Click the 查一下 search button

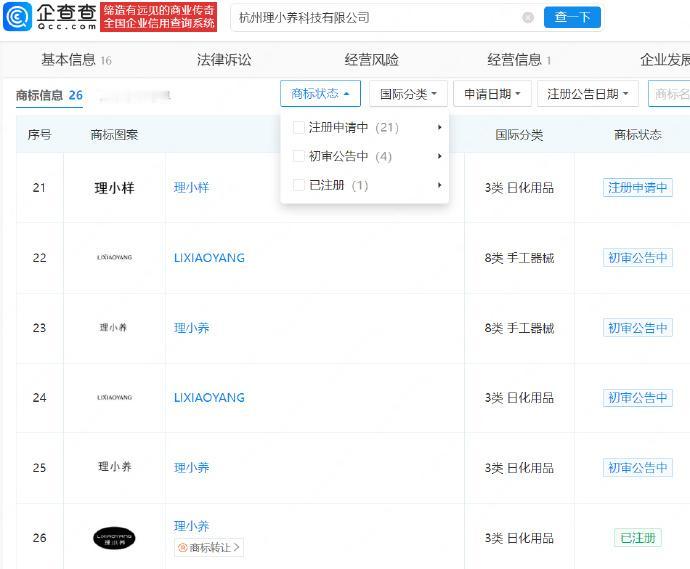click(572, 18)
